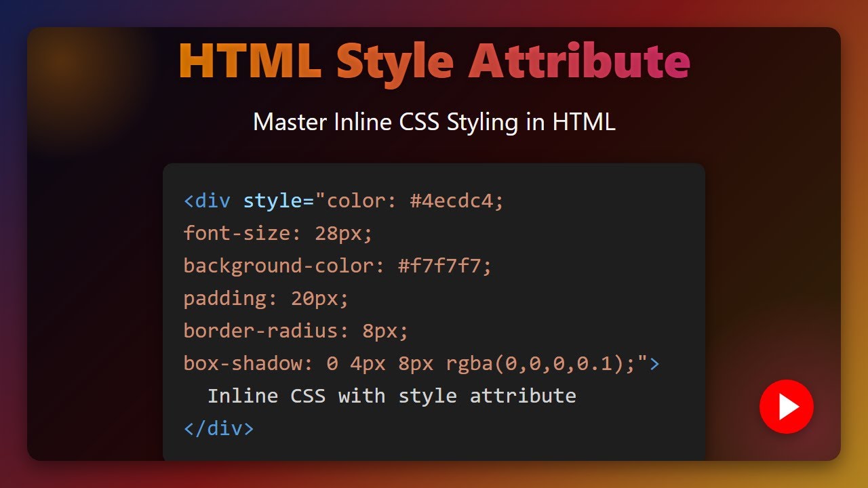Click the "Inline CSS with style attribute" text
Viewport: 868px width, 488px height.
coord(392,396)
